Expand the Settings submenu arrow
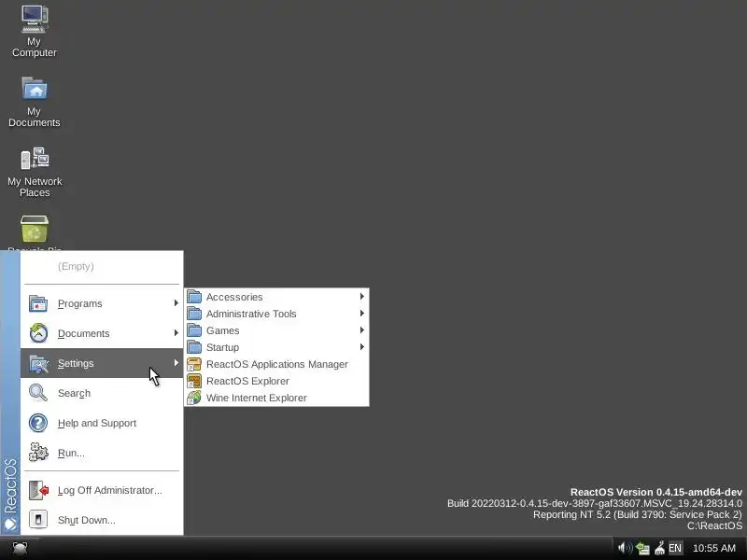Image resolution: width=747 pixels, height=560 pixels. (176, 363)
